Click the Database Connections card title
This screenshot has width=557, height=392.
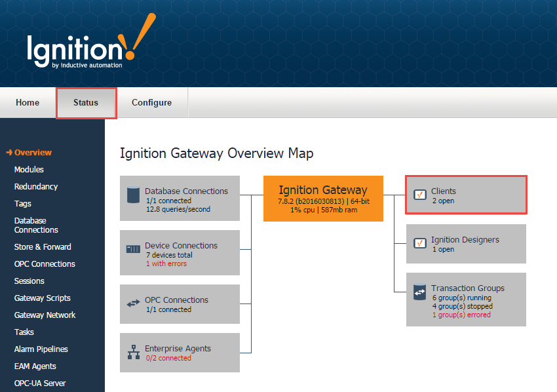click(186, 191)
